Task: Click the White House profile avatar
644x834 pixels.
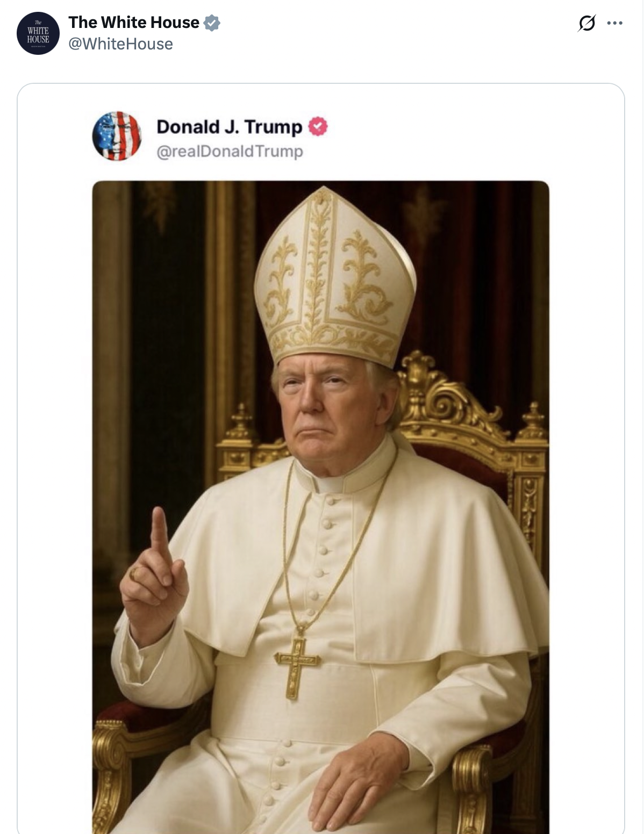Action: [x=38, y=33]
